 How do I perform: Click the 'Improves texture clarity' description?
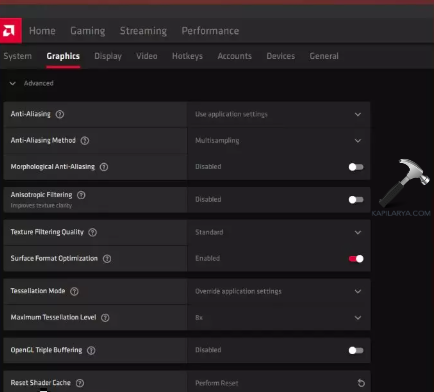pos(41,206)
